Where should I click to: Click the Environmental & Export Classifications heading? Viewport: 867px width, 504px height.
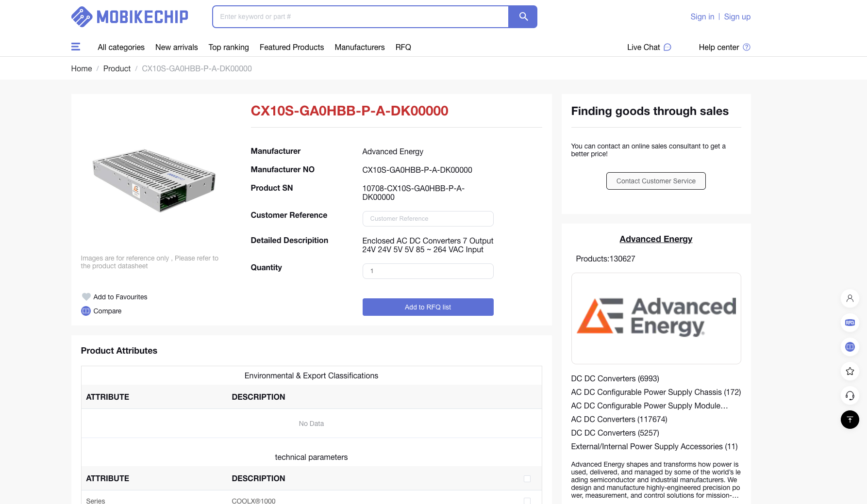[311, 375]
